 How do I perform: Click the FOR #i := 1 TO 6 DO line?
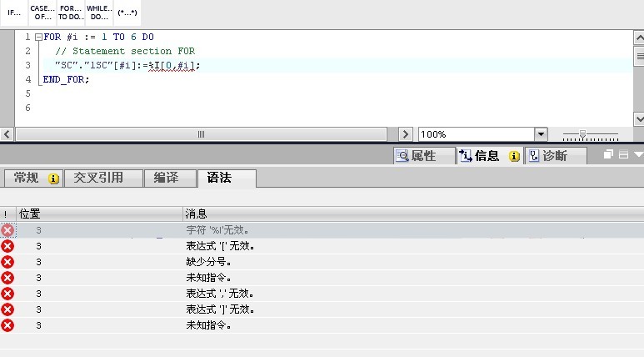[x=98, y=37]
